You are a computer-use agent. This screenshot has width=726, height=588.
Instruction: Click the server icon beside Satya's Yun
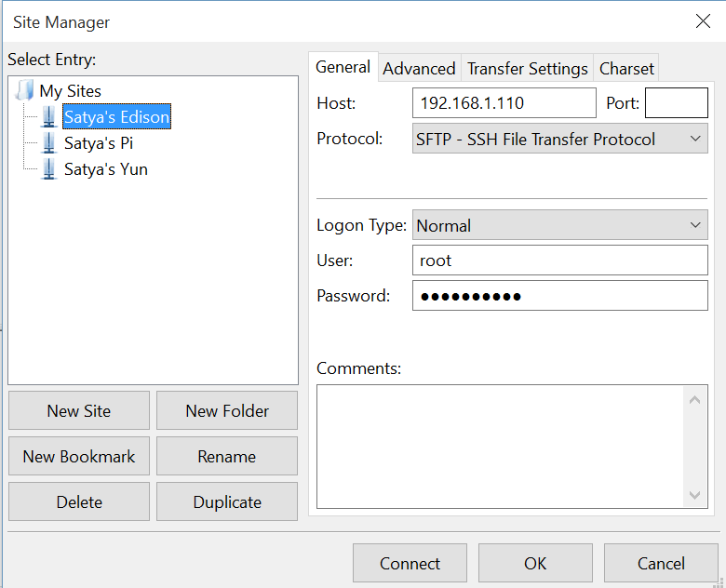[48, 169]
